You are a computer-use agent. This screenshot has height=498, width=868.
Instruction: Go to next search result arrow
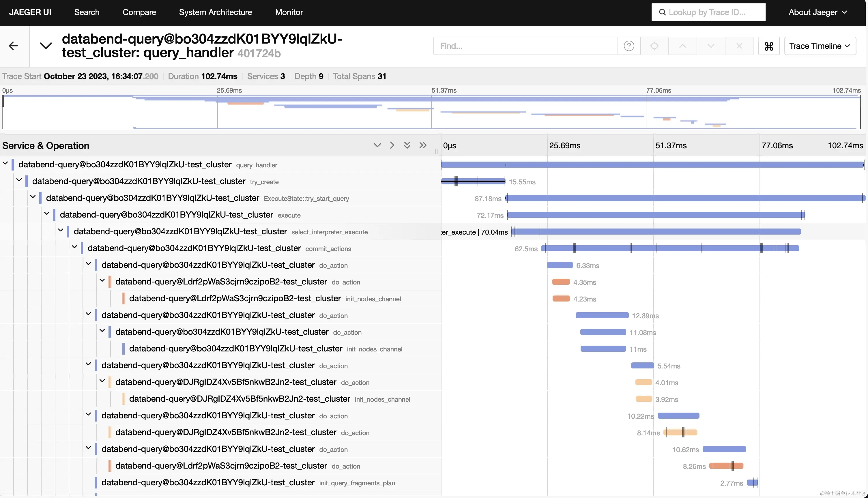click(x=711, y=46)
